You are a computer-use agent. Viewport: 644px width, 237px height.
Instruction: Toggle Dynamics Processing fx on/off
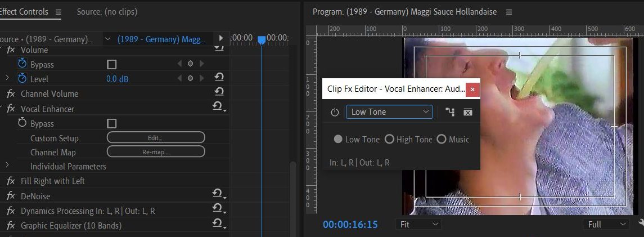(11, 211)
